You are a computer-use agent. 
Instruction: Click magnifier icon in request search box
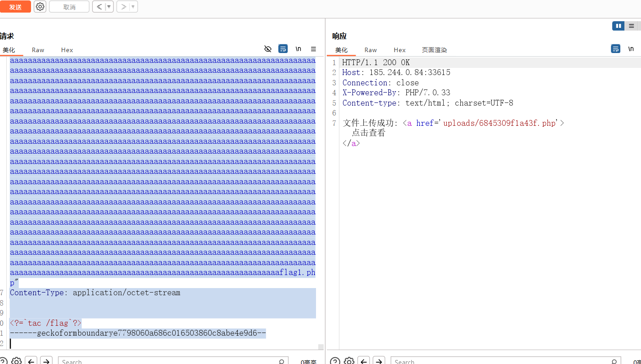pos(281,361)
